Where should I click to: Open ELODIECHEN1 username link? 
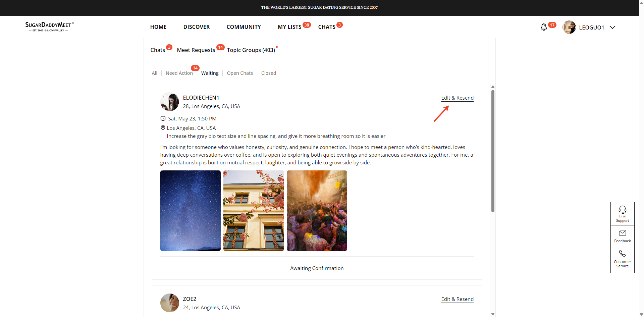[x=201, y=98]
